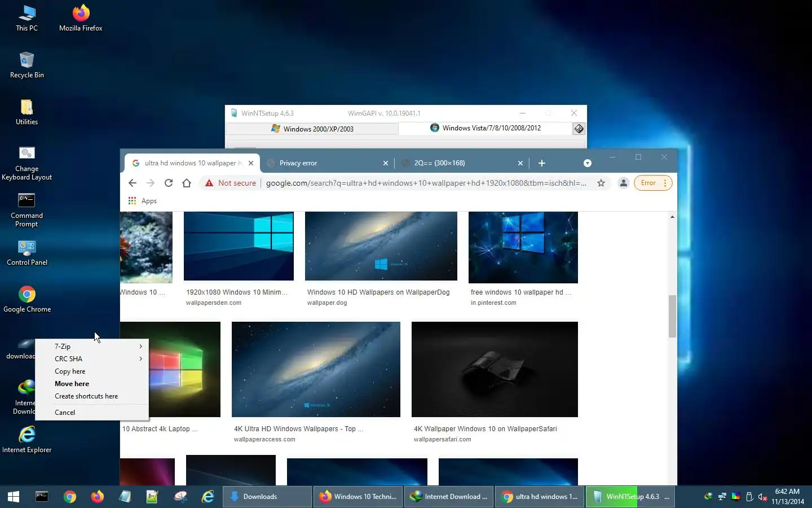Image resolution: width=812 pixels, height=508 pixels.
Task: Open Command Prompt desktop shortcut
Action: 27,210
